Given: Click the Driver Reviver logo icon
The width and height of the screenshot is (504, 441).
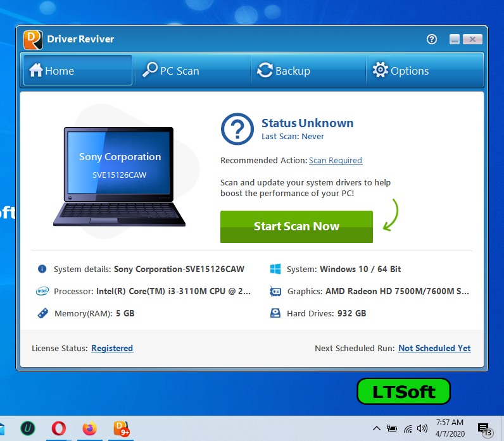Looking at the screenshot, I should click(33, 40).
